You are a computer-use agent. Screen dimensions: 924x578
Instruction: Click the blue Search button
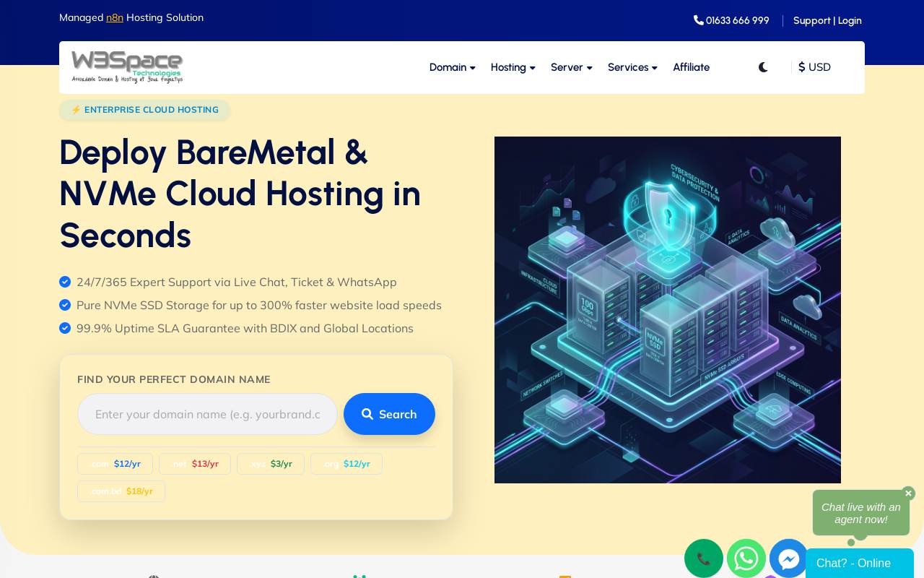pos(389,414)
